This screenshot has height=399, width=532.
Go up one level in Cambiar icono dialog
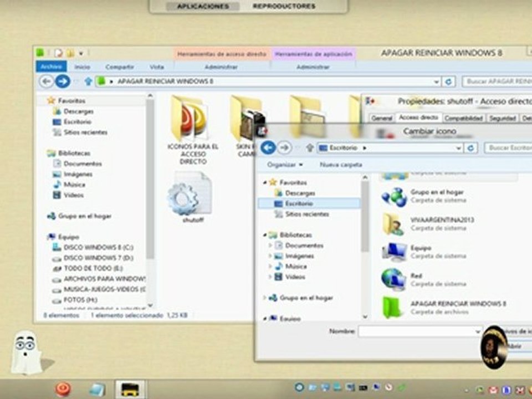309,147
